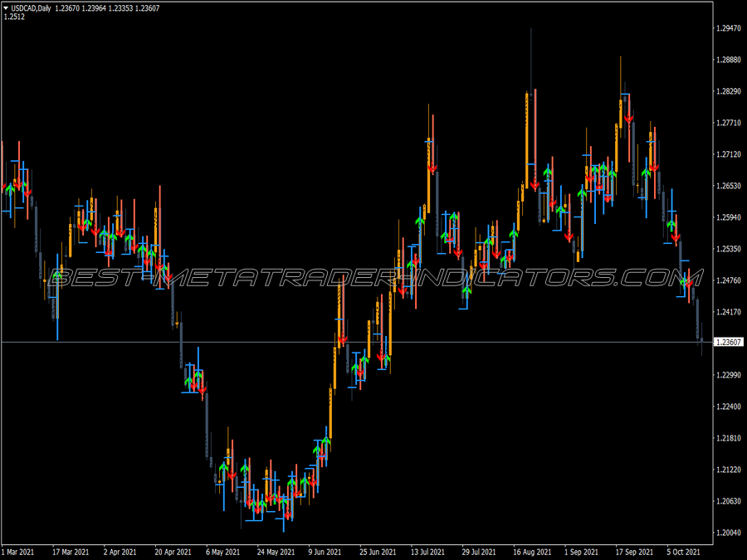Click price scale label 1.20630
The height and width of the screenshot is (560, 747).
(x=729, y=501)
